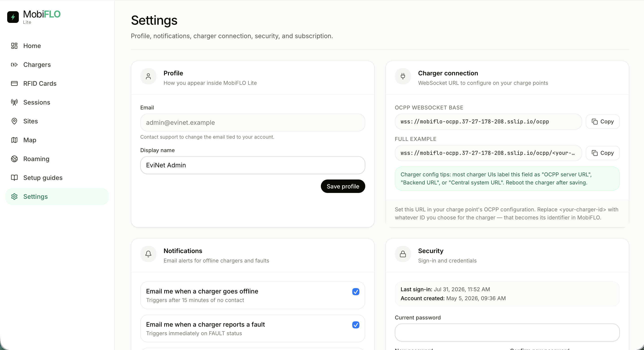Viewport: 644px width, 350px height.
Task: Click the Settings page heading
Action: click(154, 20)
